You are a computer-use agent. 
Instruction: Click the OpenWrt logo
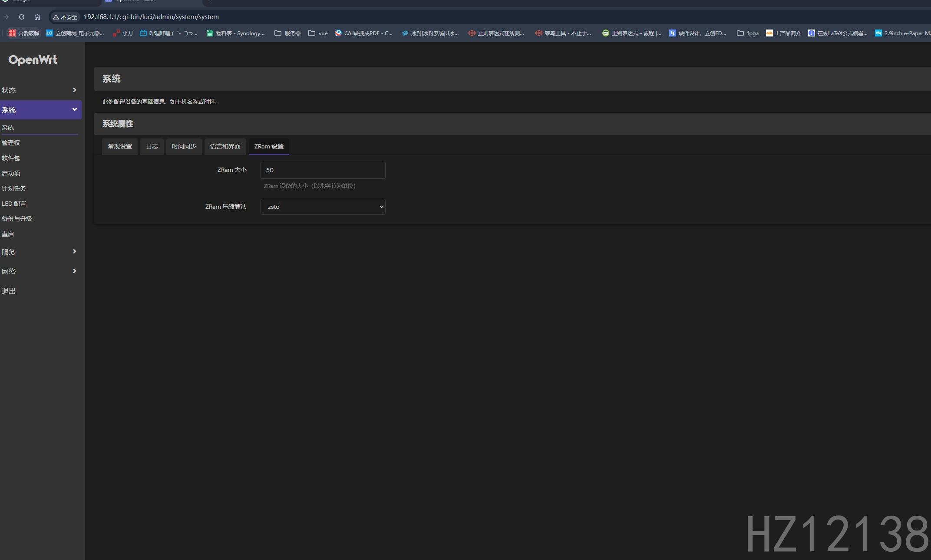[x=33, y=60]
